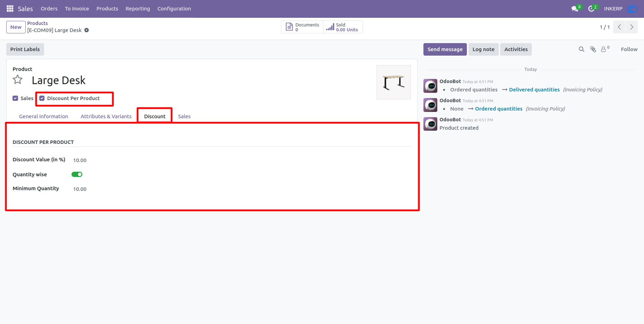The height and width of the screenshot is (324, 644).
Task: Click the Delivered quantities text
Action: pos(534,90)
